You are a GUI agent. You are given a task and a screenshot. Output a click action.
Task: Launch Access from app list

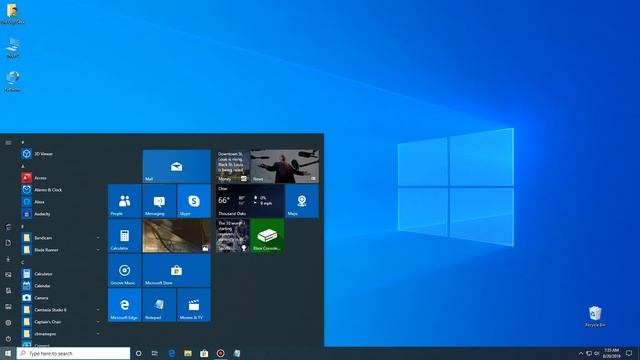[x=60, y=178]
